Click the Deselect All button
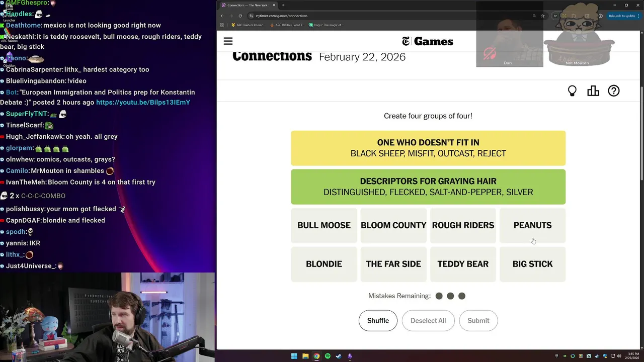644x362 pixels. tap(428, 321)
